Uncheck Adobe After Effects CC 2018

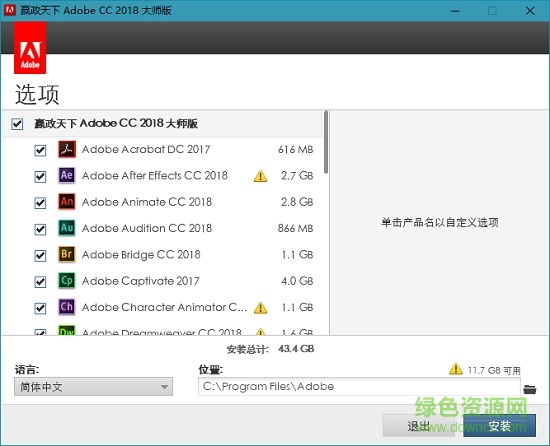pos(40,177)
